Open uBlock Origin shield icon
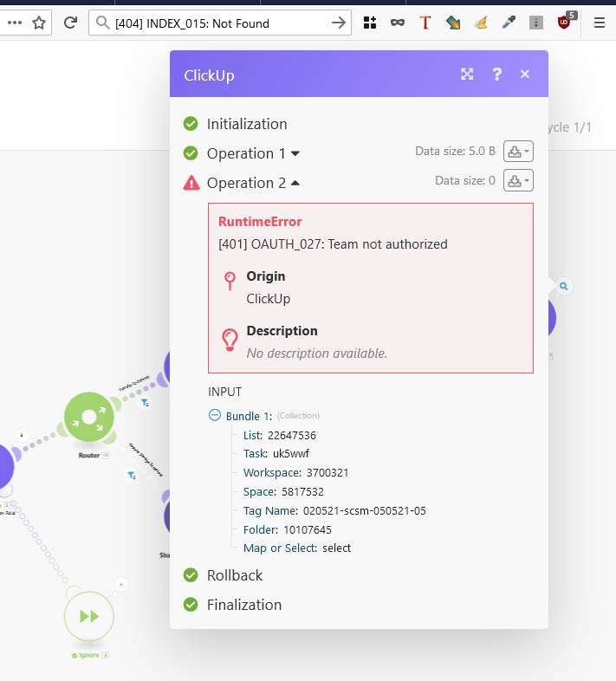The image size is (616, 681). click(564, 22)
